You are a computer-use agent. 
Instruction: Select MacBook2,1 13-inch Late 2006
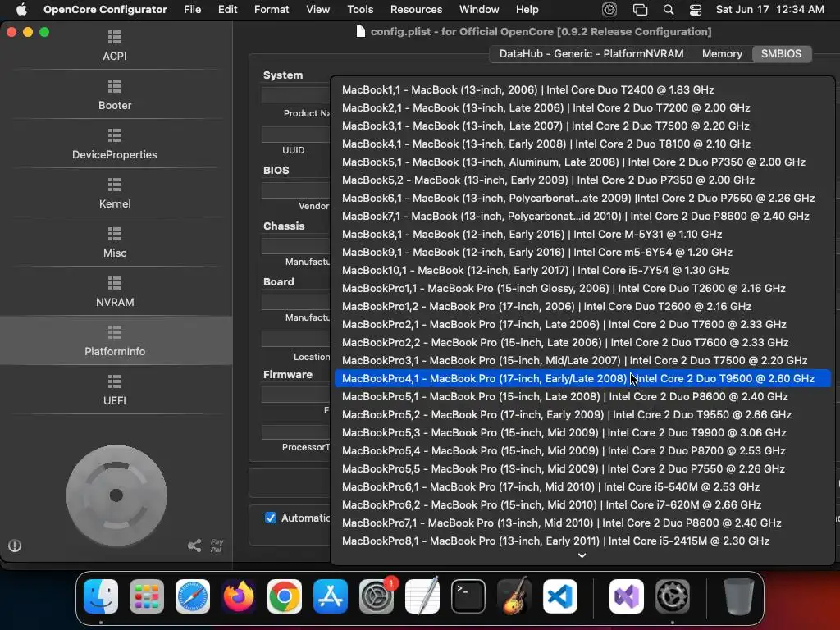point(582,107)
